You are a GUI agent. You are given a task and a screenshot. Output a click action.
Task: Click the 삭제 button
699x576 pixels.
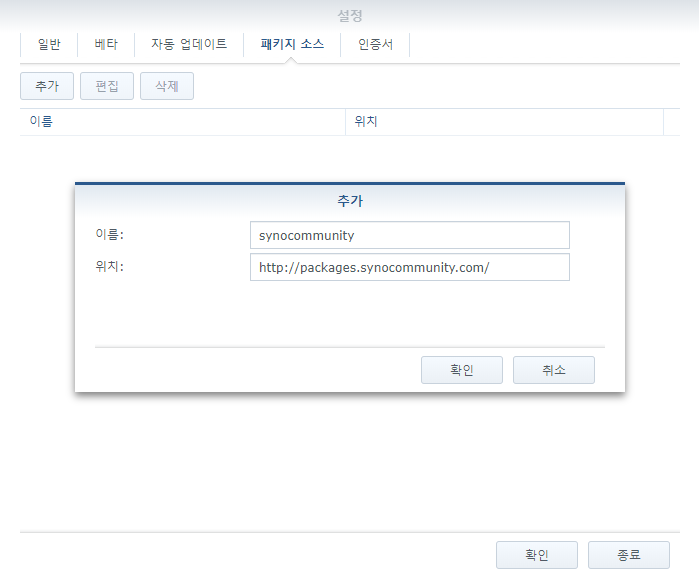tap(167, 86)
